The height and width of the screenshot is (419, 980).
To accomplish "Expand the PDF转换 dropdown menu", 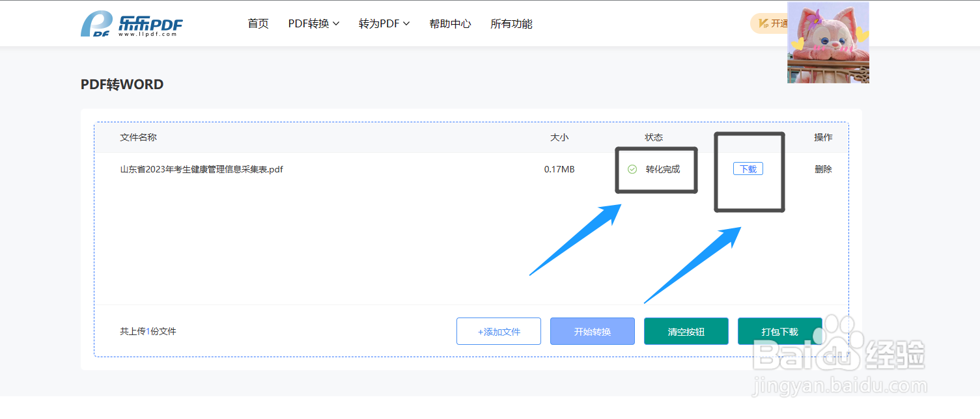I will tap(314, 24).
